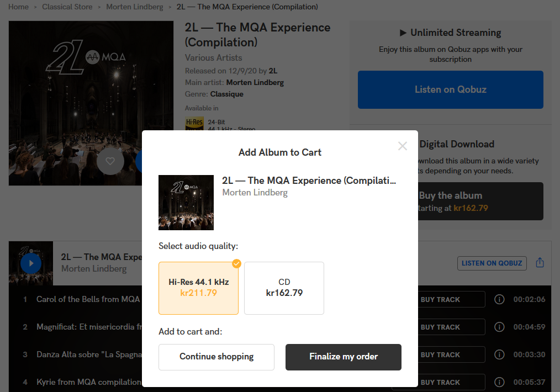The image size is (560, 392).
Task: Open info icon for Carol of the Bells
Action: 499,299
